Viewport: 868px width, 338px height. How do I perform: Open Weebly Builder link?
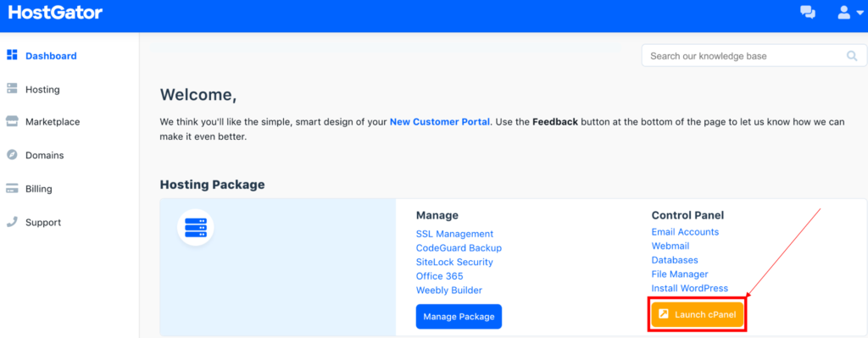pos(449,290)
